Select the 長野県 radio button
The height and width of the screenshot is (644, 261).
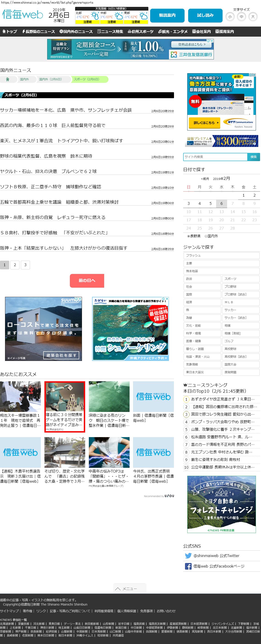click(x=188, y=236)
